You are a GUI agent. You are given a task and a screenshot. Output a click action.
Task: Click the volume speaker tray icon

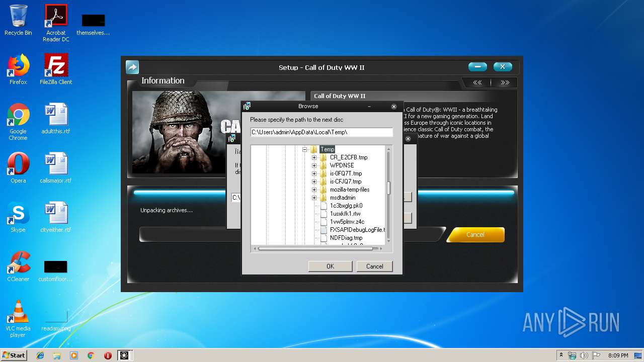coord(584,355)
